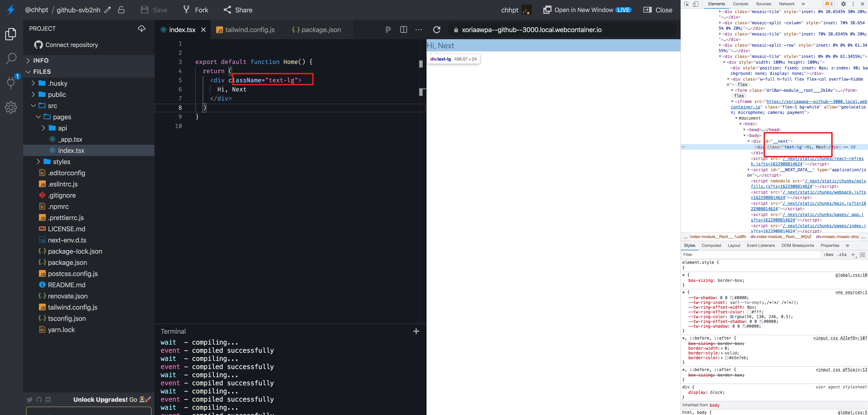Open DevTools settings gear
Screen dimensions: 868x415
click(x=843, y=4)
